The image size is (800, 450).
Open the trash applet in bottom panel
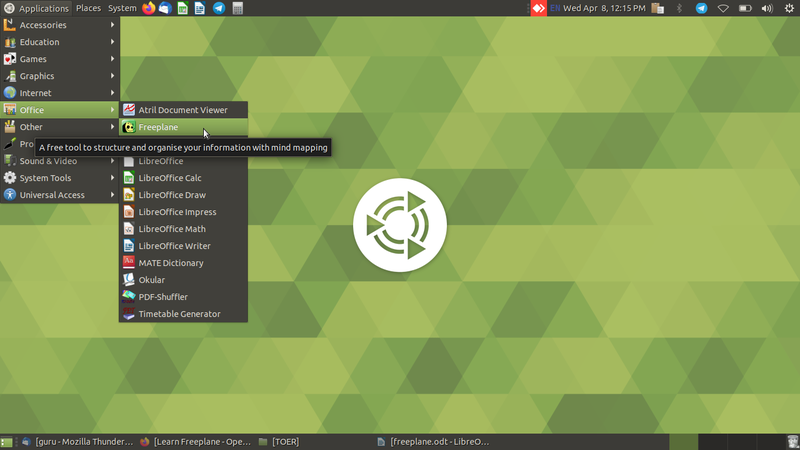792,442
